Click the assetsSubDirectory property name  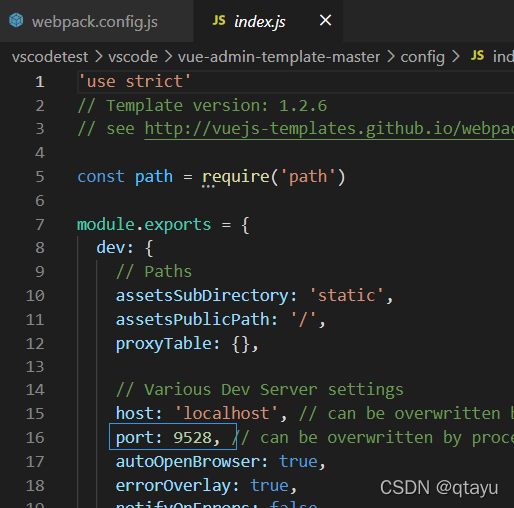(202, 296)
